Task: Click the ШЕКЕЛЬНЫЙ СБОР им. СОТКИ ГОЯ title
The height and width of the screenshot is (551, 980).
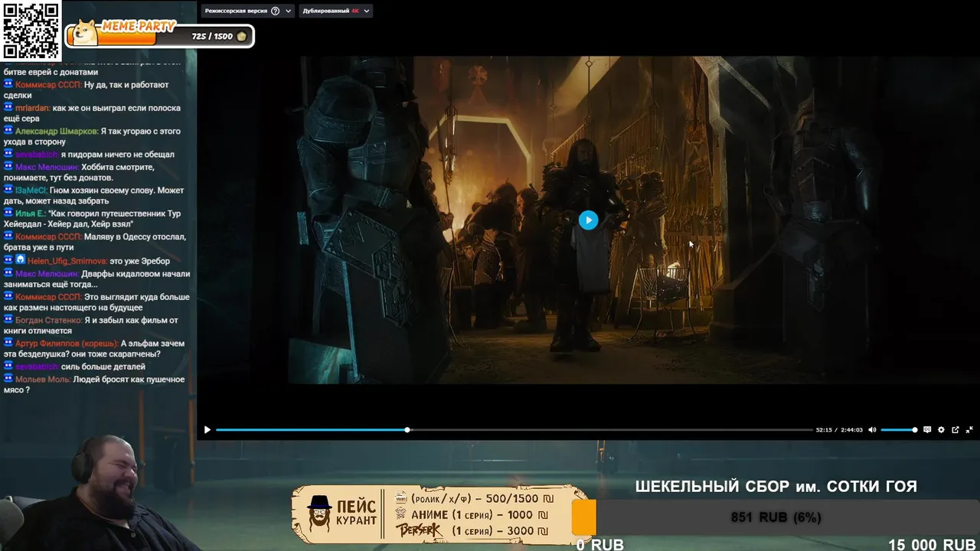Action: (x=776, y=487)
